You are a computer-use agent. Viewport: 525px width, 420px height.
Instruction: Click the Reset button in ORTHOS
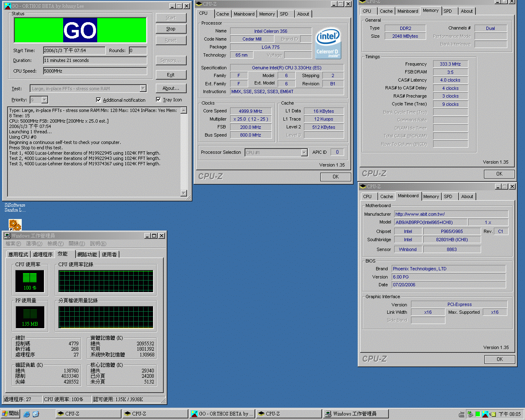171,40
